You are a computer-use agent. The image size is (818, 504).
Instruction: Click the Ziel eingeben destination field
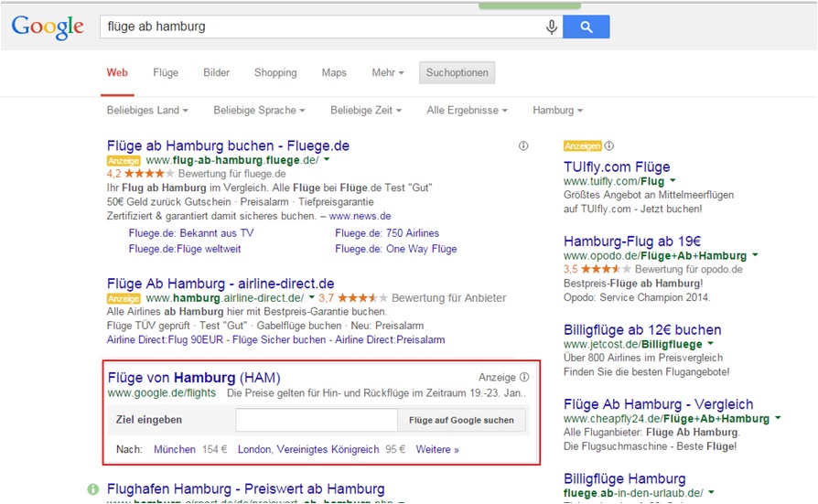(x=317, y=420)
